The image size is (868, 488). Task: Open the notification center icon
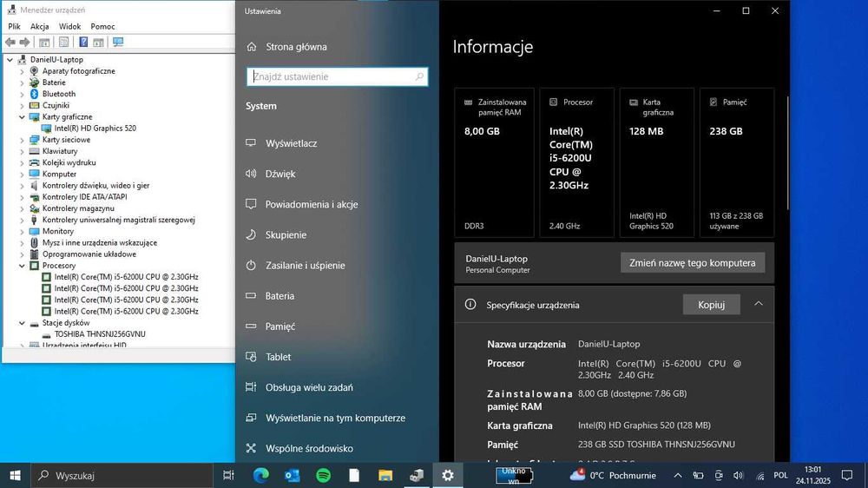coord(847,475)
